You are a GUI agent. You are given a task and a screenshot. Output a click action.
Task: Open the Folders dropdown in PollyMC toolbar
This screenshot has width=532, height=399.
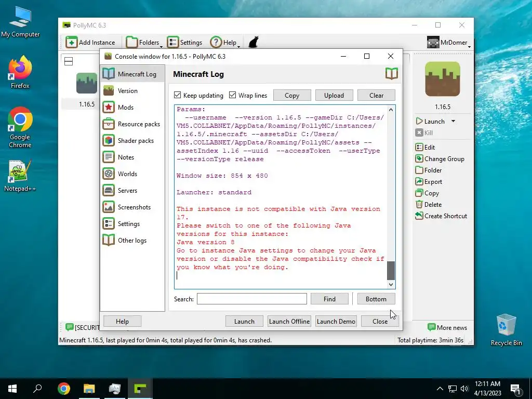pyautogui.click(x=144, y=43)
